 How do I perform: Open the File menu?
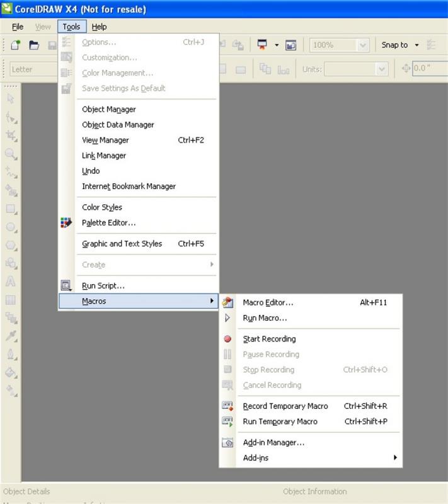[x=18, y=26]
